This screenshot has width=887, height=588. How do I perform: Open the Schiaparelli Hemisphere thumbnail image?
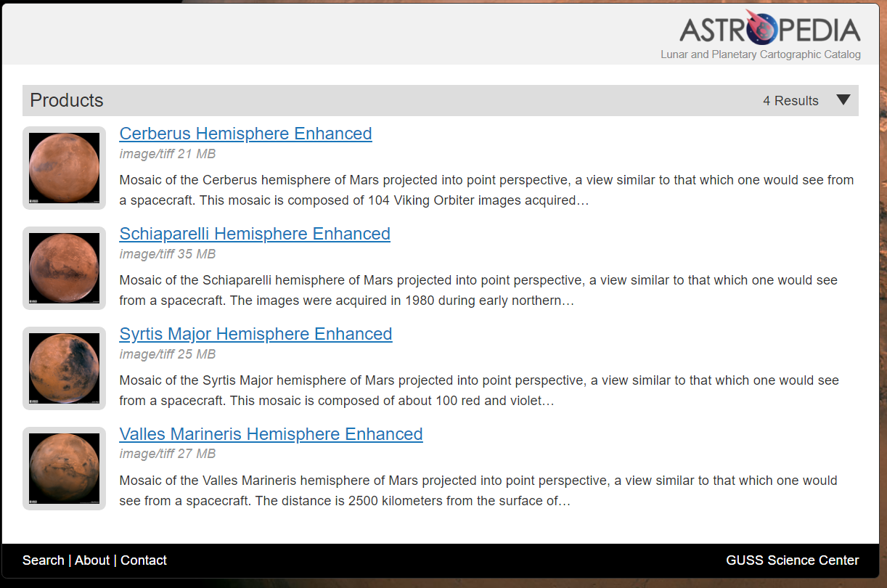coord(64,268)
